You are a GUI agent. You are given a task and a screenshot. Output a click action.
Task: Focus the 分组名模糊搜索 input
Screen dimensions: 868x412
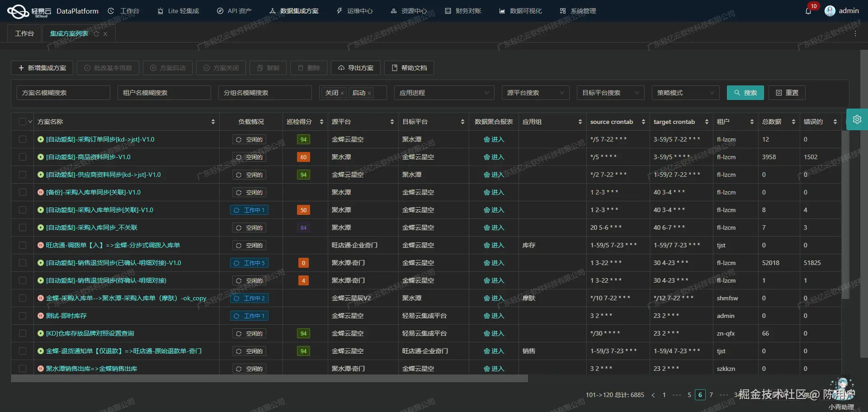coord(265,93)
